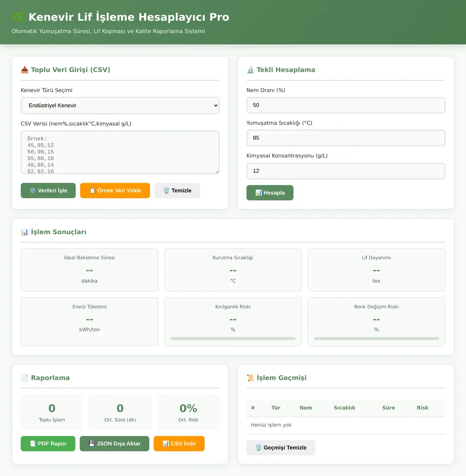Click the Renk Değişim Riski progress bar
This screenshot has width=466, height=476.
(376, 339)
